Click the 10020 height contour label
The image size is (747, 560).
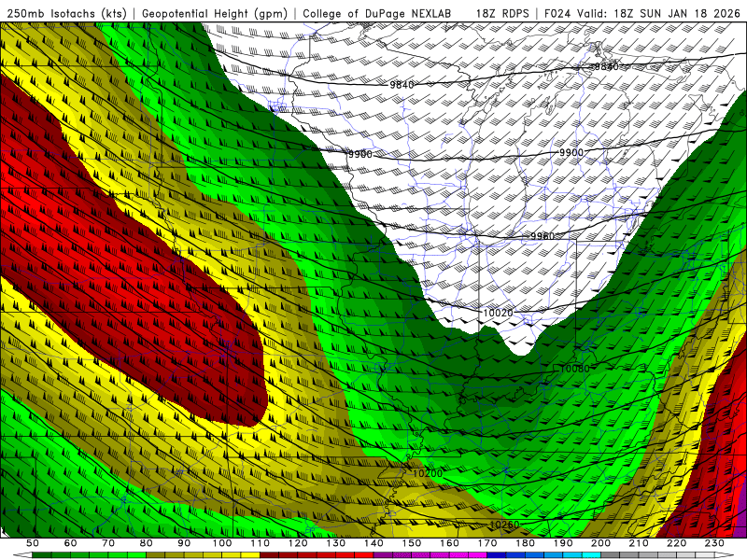pos(498,313)
